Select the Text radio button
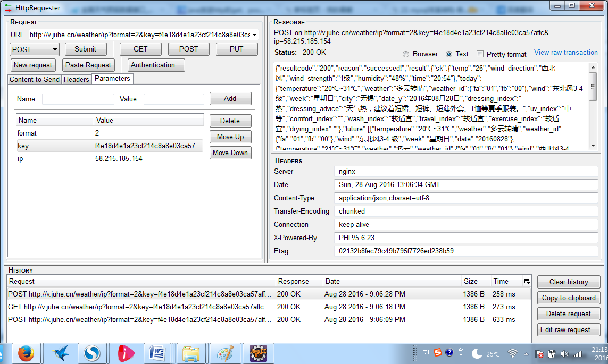Screen dimensions: 608x364 [x=448, y=54]
